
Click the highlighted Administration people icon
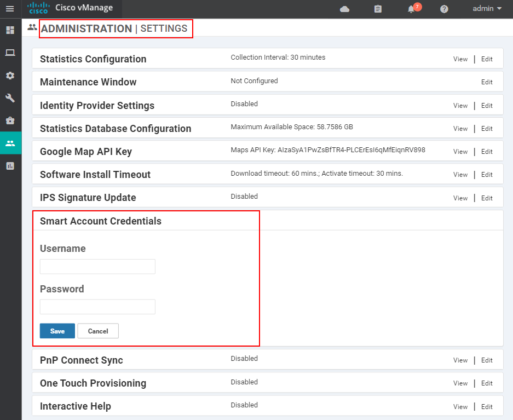point(10,143)
